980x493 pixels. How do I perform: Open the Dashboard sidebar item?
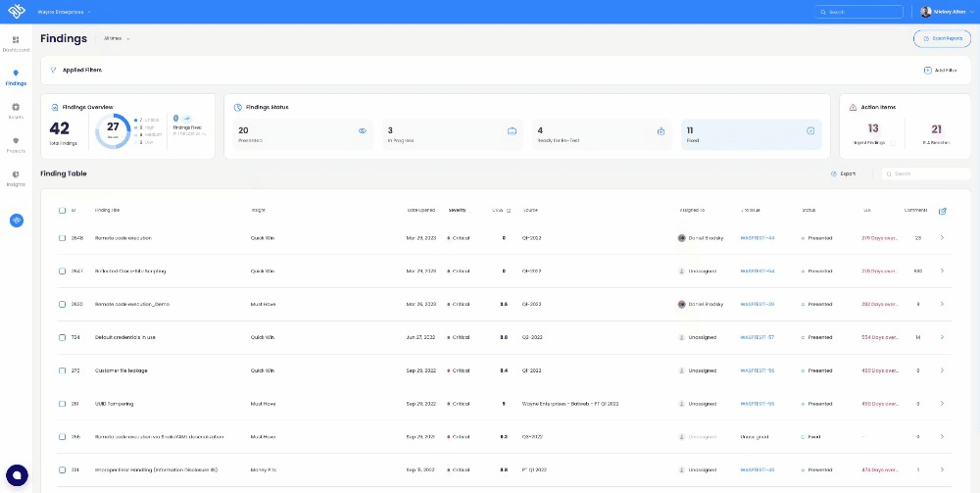16,44
